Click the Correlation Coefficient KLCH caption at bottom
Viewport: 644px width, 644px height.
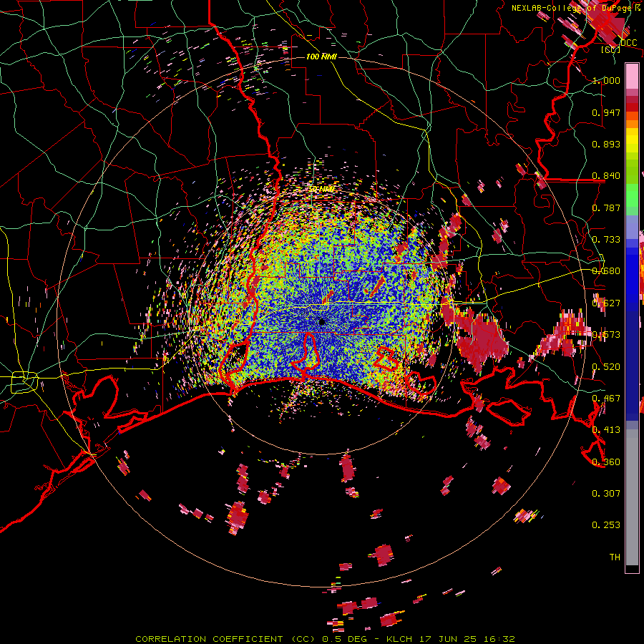[325, 639]
